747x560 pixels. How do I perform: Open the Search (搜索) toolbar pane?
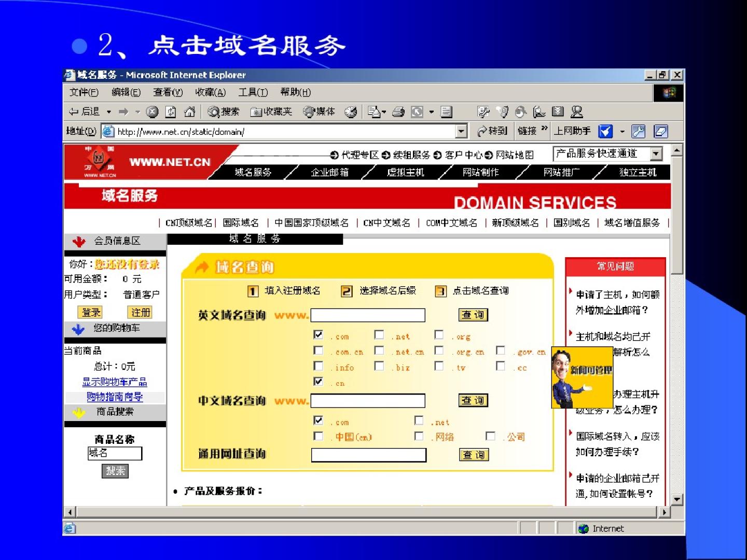224,111
